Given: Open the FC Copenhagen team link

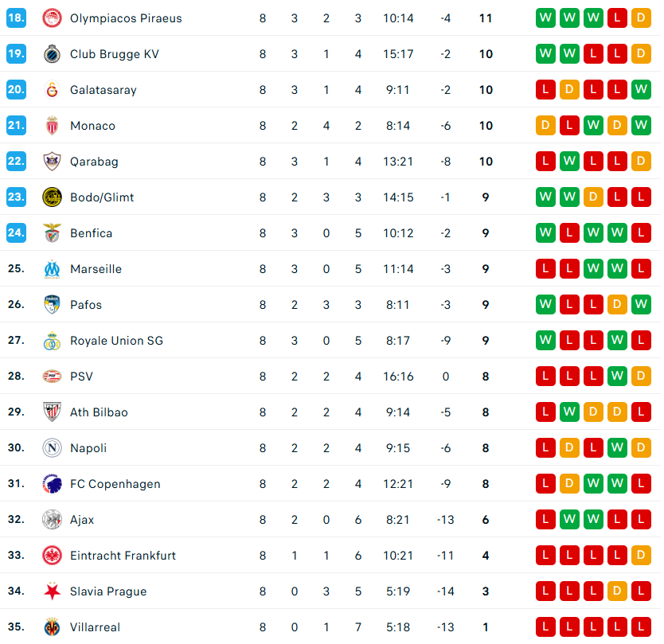Looking at the screenshot, I should [115, 484].
